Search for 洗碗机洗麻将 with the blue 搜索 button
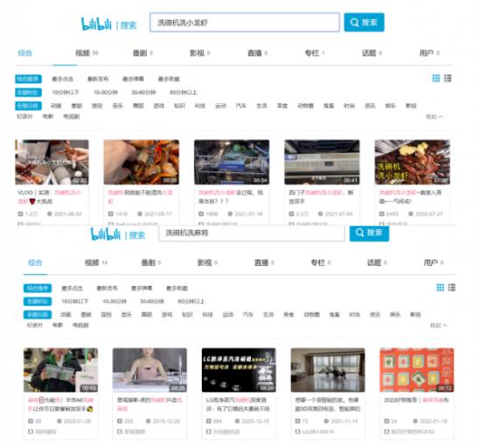 pyautogui.click(x=369, y=233)
